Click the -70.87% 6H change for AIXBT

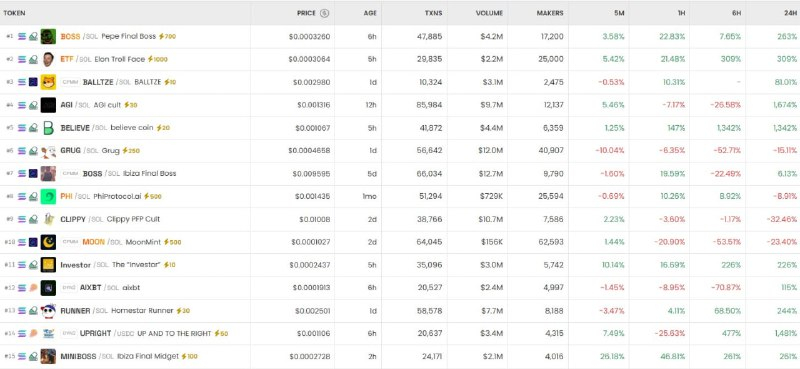(x=726, y=288)
